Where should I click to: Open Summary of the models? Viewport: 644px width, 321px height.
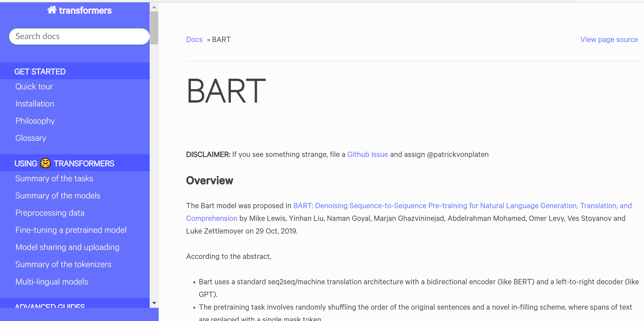[58, 196]
